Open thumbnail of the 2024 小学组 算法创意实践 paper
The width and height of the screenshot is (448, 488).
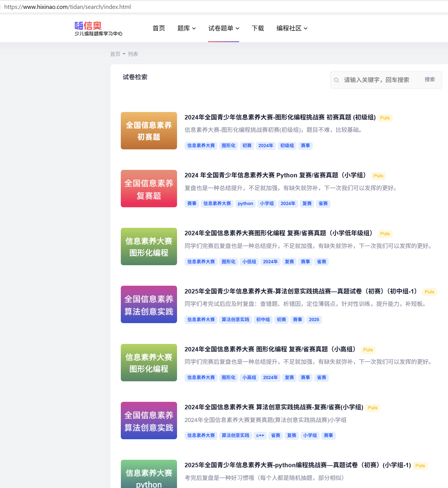[149, 421]
